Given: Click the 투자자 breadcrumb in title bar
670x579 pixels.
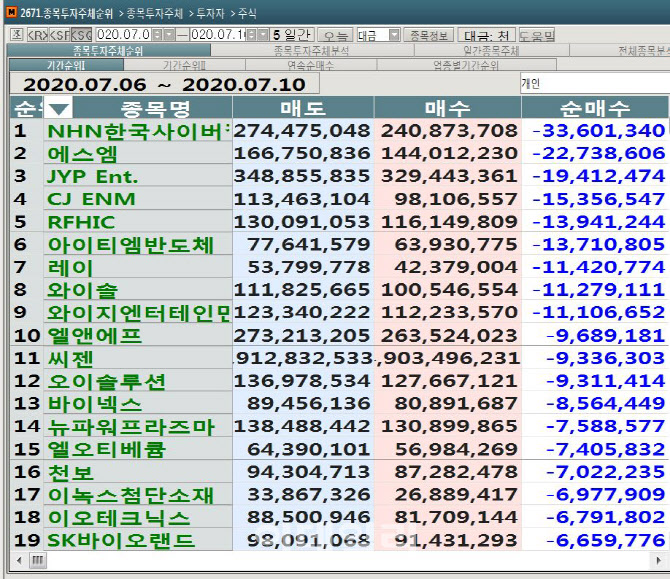Looking at the screenshot, I should [x=210, y=13].
